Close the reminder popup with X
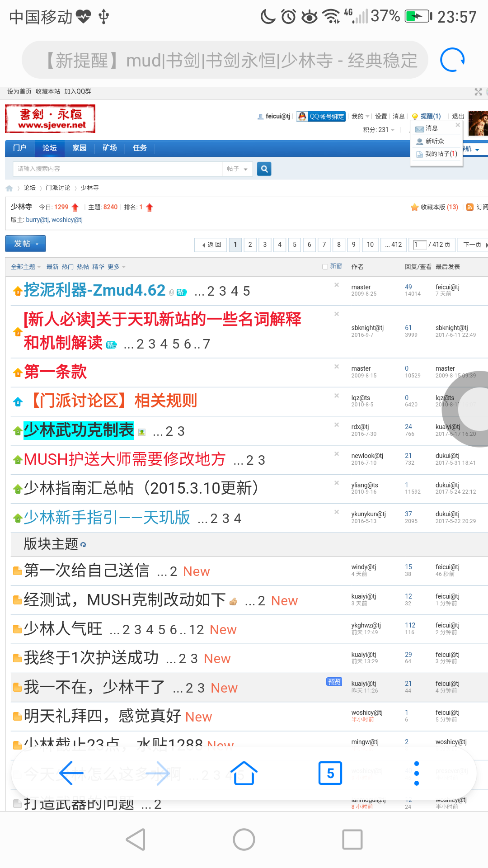The height and width of the screenshot is (868, 488). (x=458, y=125)
